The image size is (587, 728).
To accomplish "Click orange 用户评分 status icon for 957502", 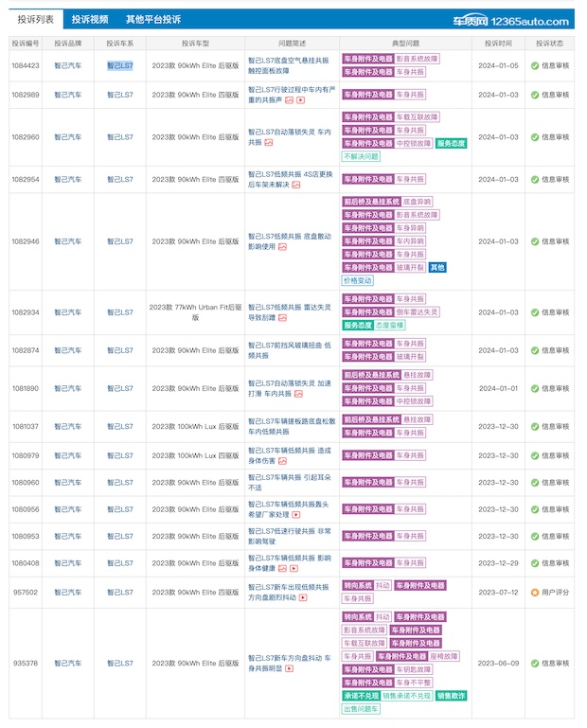I will click(535, 593).
